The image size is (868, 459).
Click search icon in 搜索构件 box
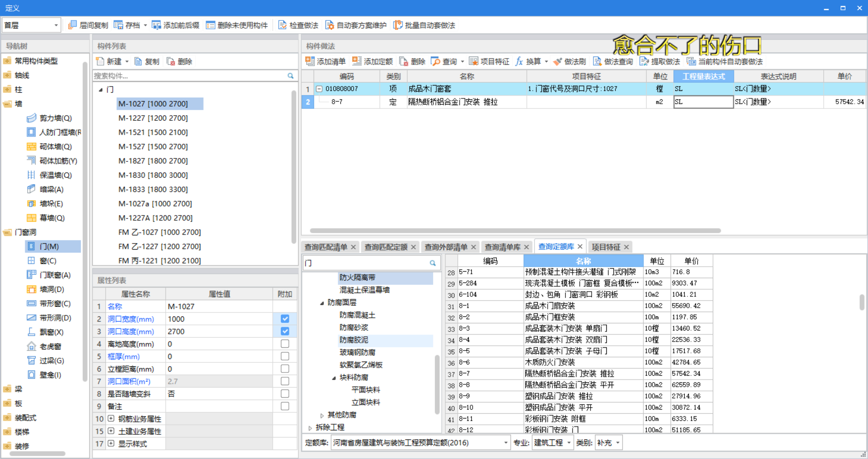tap(291, 76)
